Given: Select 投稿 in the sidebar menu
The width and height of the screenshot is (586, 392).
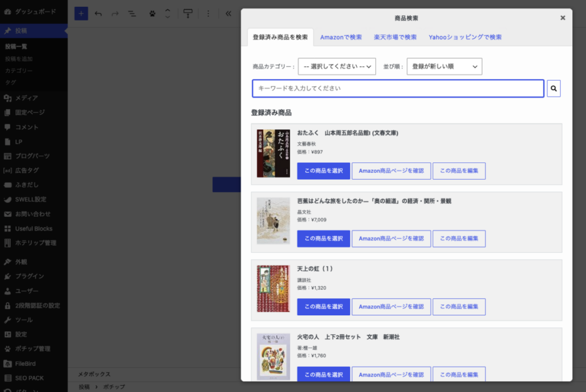Looking at the screenshot, I should coord(34,31).
